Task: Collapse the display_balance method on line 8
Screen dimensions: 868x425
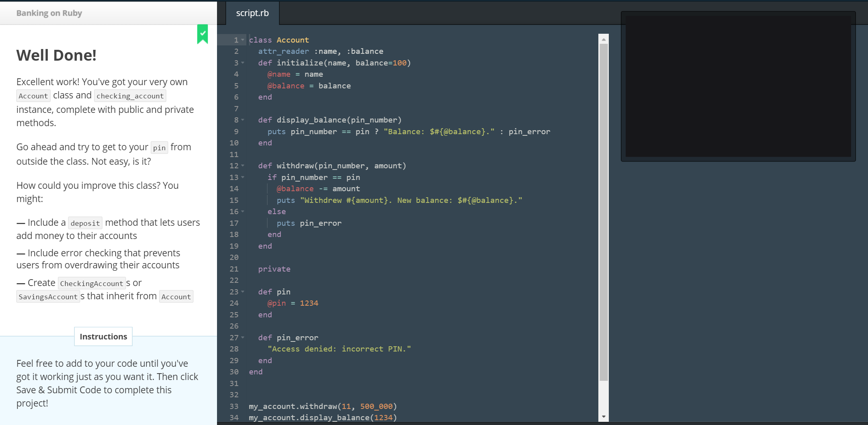Action: (243, 120)
